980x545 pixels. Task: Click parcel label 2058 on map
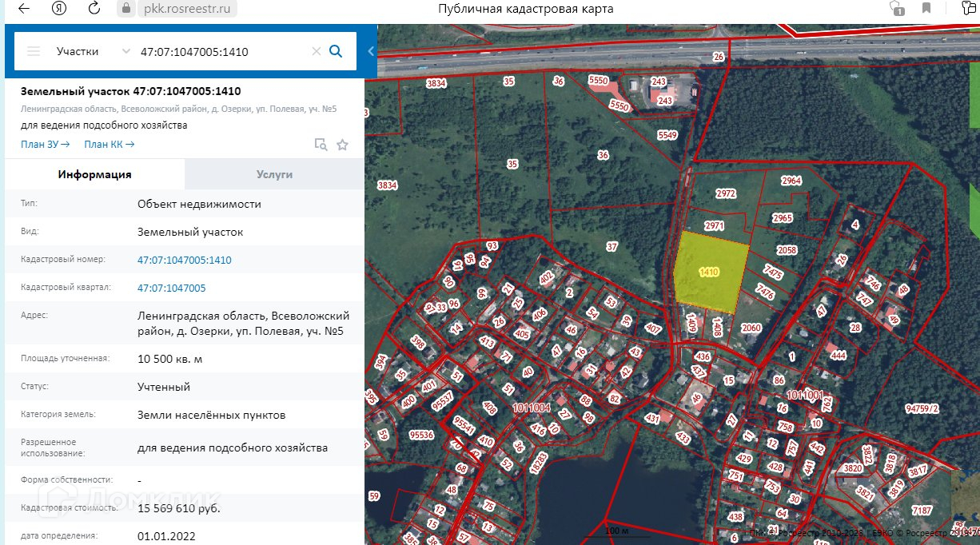tap(787, 250)
